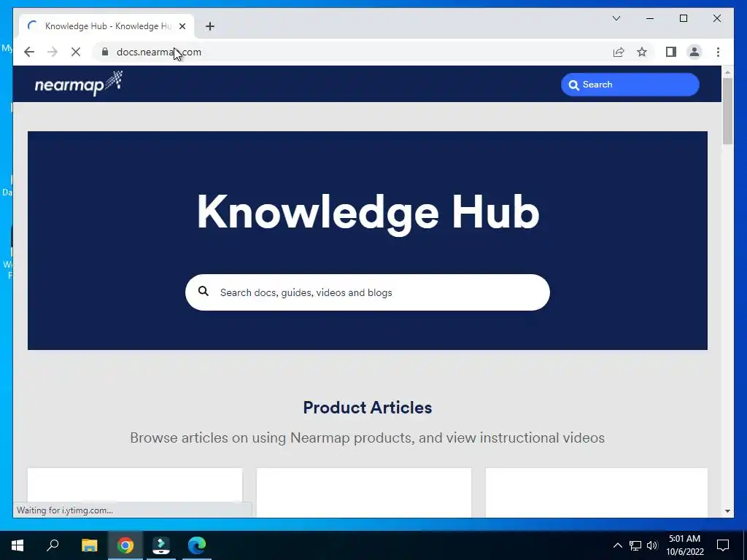747x560 pixels.
Task: Open the middle product article card
Action: pyautogui.click(x=364, y=492)
